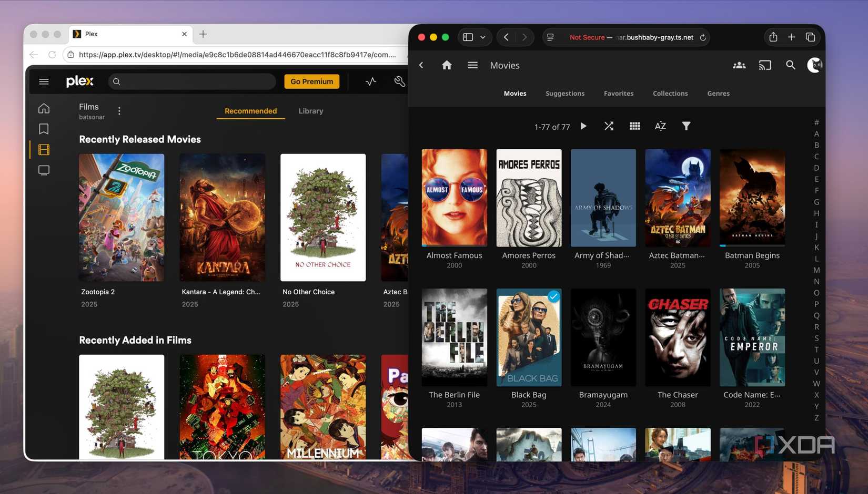This screenshot has height=494, width=868.
Task: Open Safari reader page icon in address bar
Action: pyautogui.click(x=550, y=37)
